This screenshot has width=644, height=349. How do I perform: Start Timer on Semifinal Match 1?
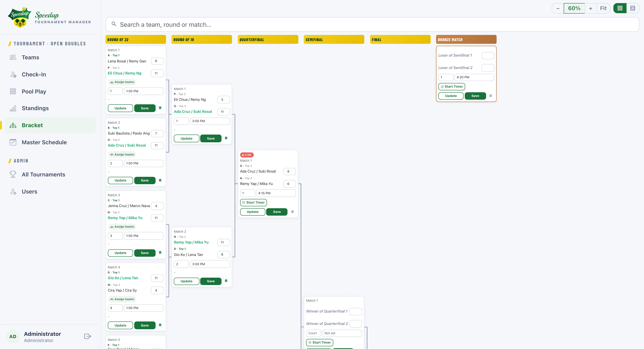(319, 342)
